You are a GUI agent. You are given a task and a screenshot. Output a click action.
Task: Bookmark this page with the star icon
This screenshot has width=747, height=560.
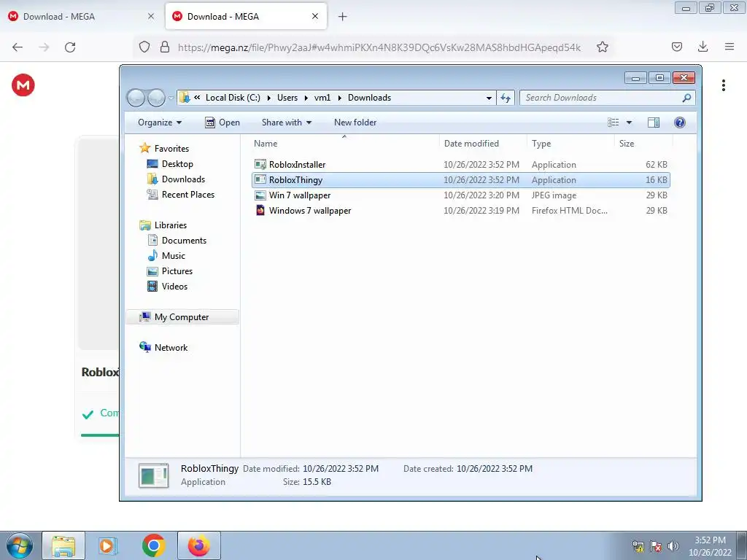point(602,47)
